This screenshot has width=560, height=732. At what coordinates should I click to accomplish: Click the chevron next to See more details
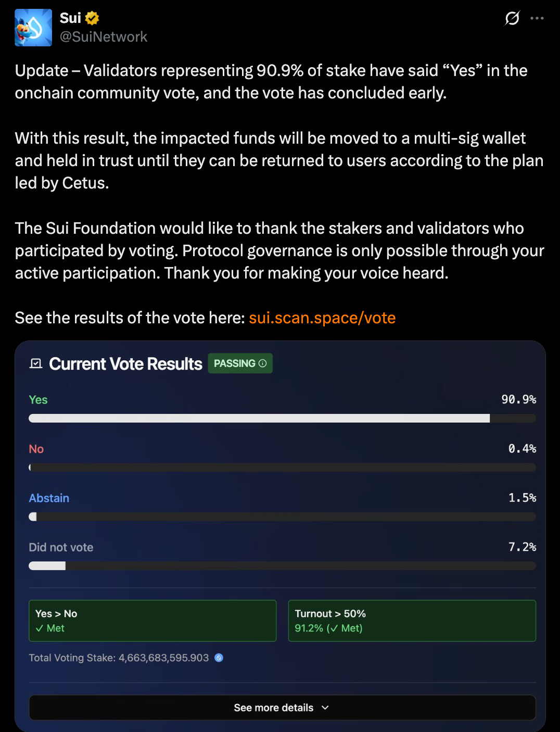325,708
